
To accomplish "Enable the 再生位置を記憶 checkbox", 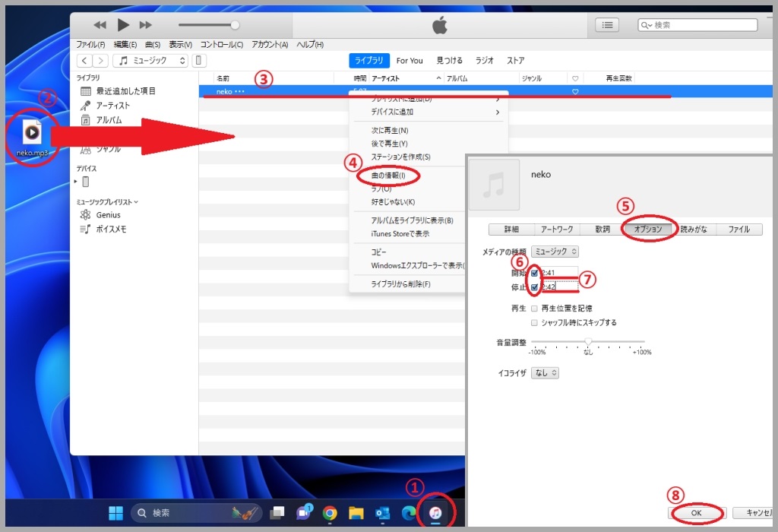I will pyautogui.click(x=534, y=309).
